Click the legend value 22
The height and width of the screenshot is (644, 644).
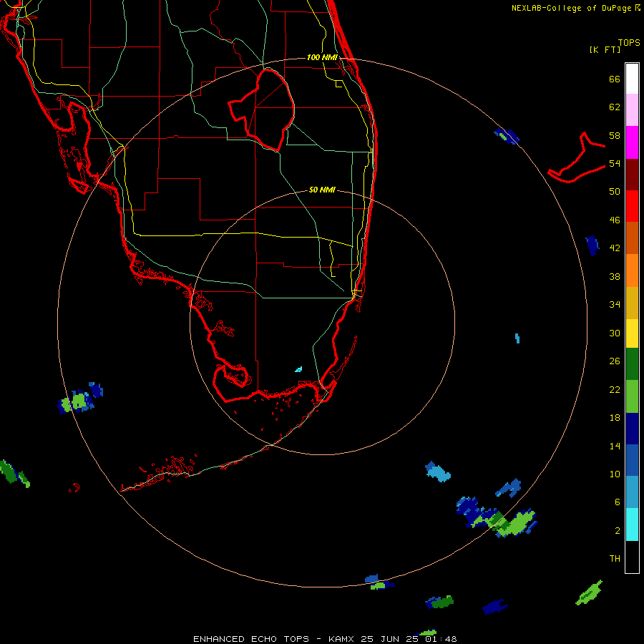point(615,389)
